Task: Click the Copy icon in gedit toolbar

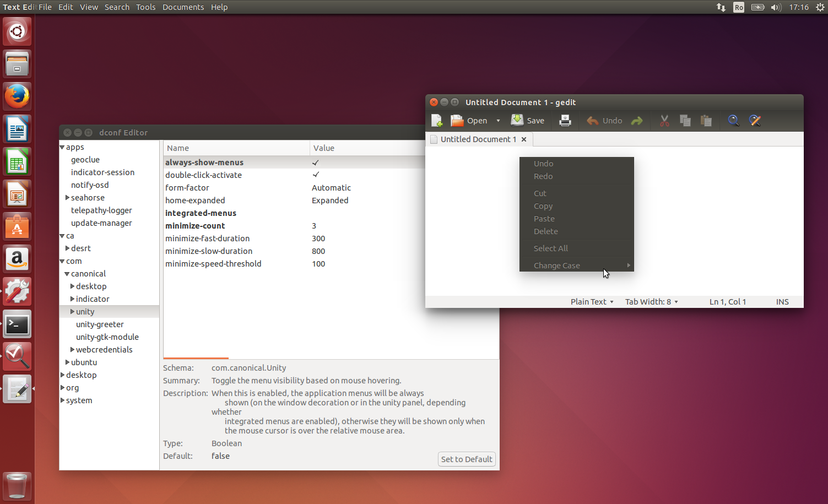Action: click(685, 120)
